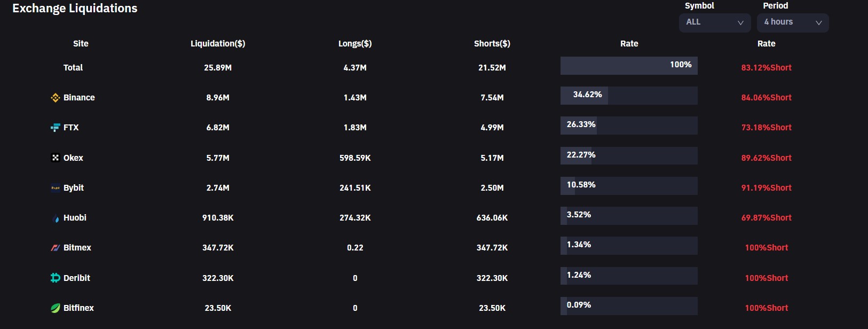Viewport: 868px width, 329px height.
Task: Open the Symbol dropdown showing ALL
Action: point(714,22)
